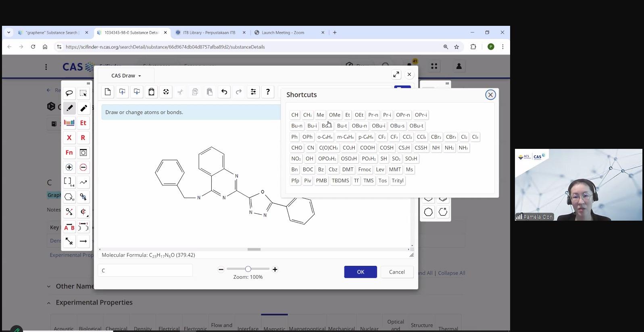644x332 pixels.
Task: Select the R-group tool
Action: [x=83, y=138]
